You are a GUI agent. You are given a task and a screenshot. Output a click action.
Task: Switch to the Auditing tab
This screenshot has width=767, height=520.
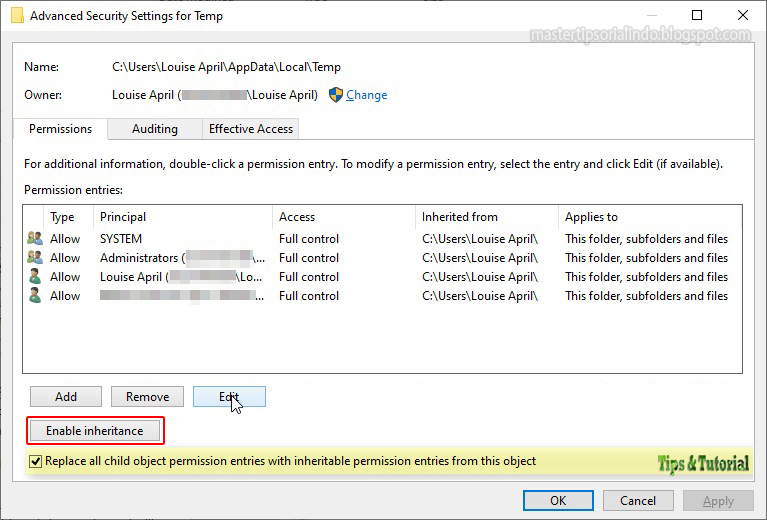tap(154, 129)
